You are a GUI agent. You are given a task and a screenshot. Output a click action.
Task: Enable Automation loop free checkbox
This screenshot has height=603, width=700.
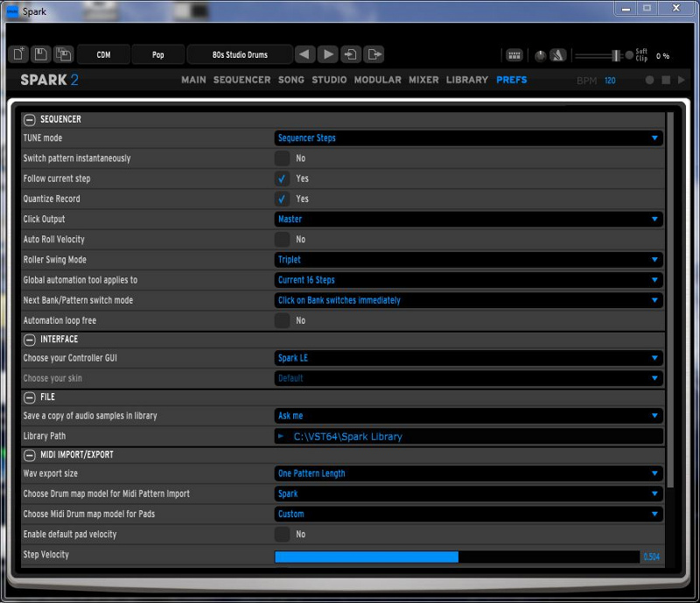click(x=282, y=320)
